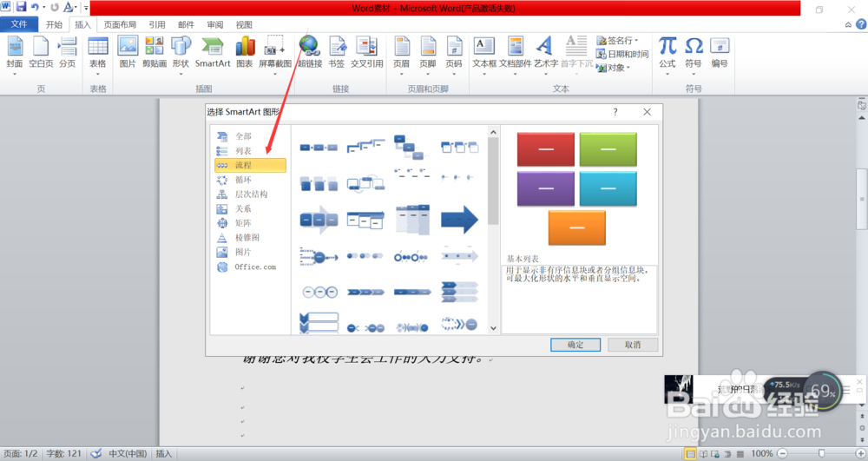Click the zoom out minus button
This screenshot has width=868, height=461.
click(782, 453)
